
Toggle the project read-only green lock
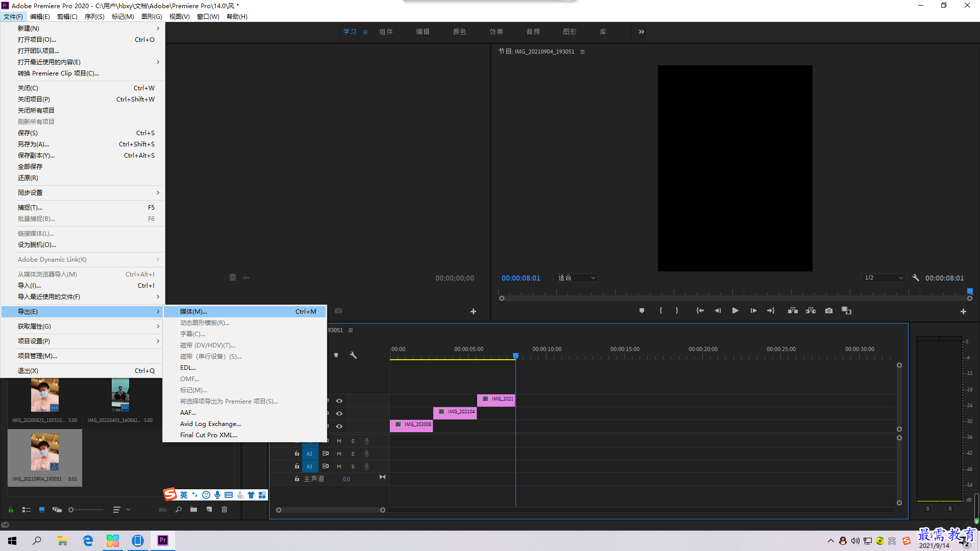point(11,510)
